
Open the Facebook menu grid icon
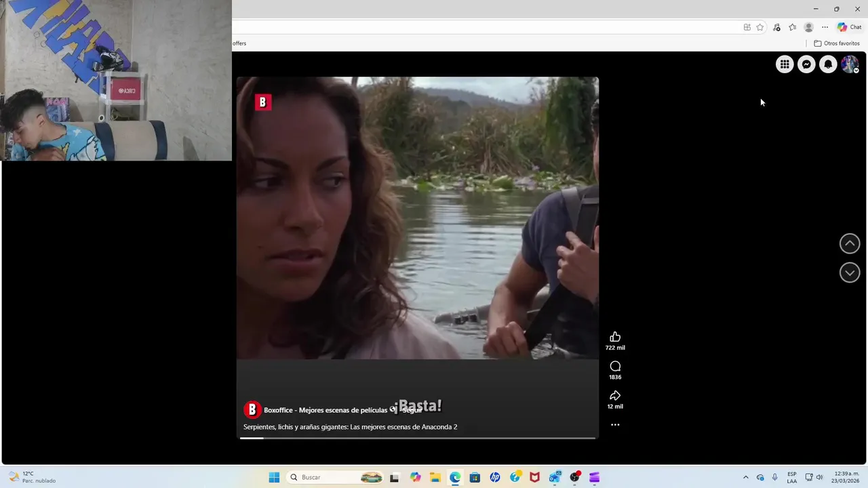pos(785,64)
